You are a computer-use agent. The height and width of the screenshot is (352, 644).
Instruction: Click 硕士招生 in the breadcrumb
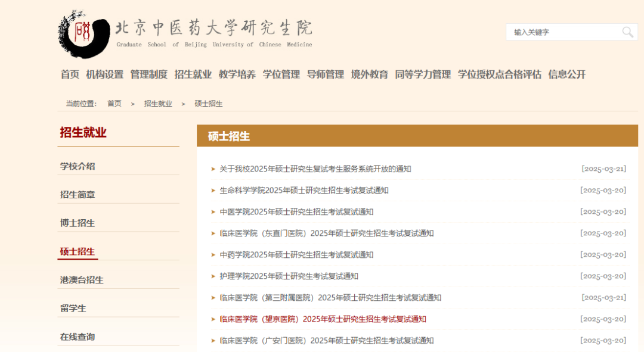[208, 104]
